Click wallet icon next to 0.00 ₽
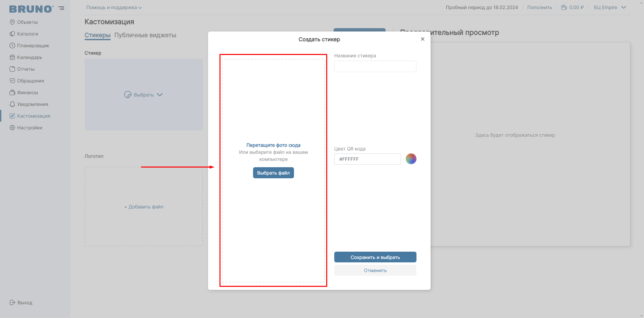This screenshot has height=318, width=644. pos(564,7)
